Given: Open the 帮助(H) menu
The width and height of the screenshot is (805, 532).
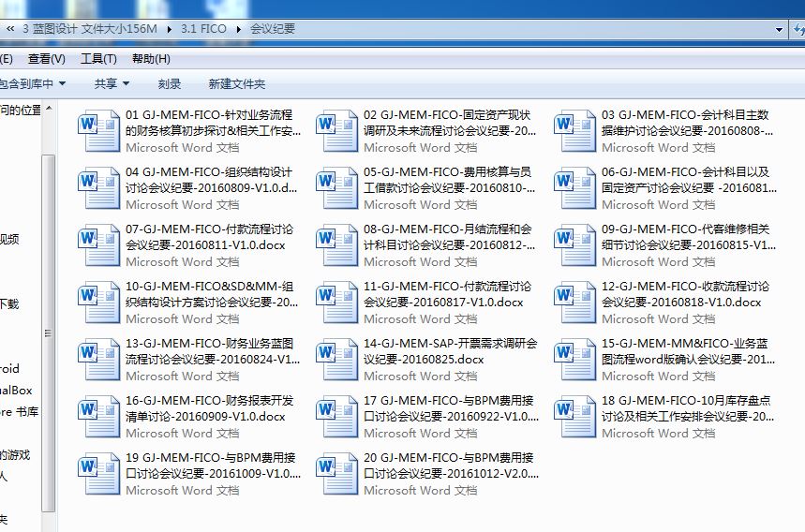Looking at the screenshot, I should coord(151,59).
